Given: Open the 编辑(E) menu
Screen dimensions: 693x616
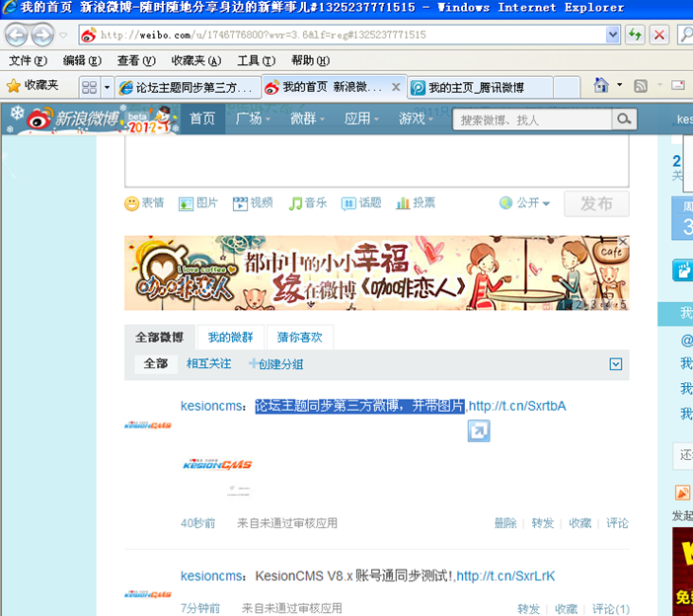Looking at the screenshot, I should (x=82, y=60).
